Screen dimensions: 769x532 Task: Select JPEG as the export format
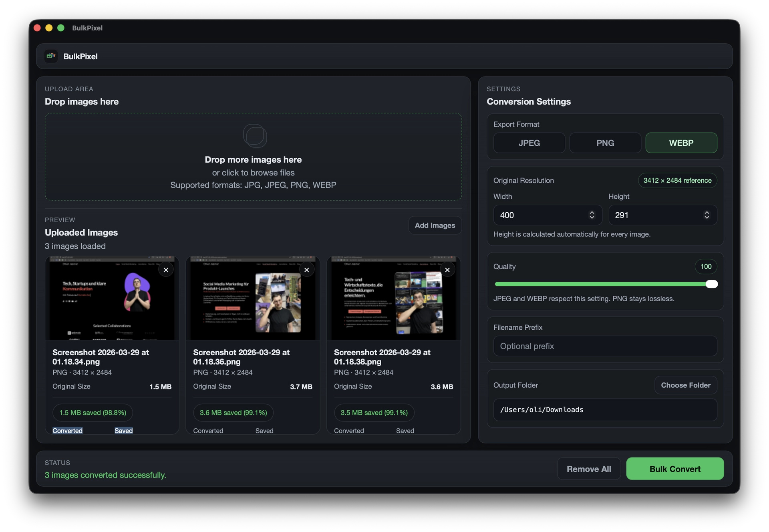[529, 143]
